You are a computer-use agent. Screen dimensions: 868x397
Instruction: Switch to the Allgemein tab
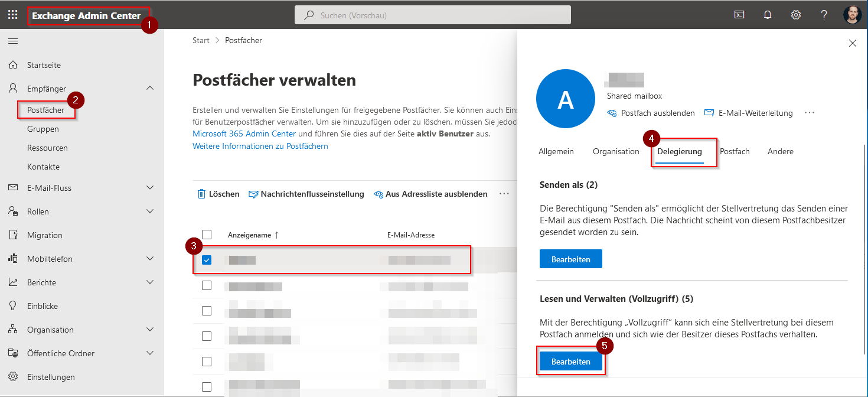(556, 152)
